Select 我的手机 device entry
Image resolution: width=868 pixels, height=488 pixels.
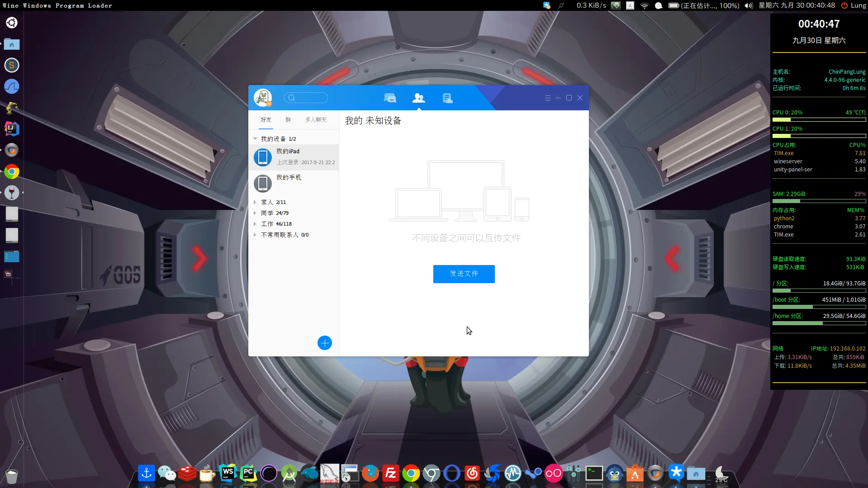click(x=294, y=183)
